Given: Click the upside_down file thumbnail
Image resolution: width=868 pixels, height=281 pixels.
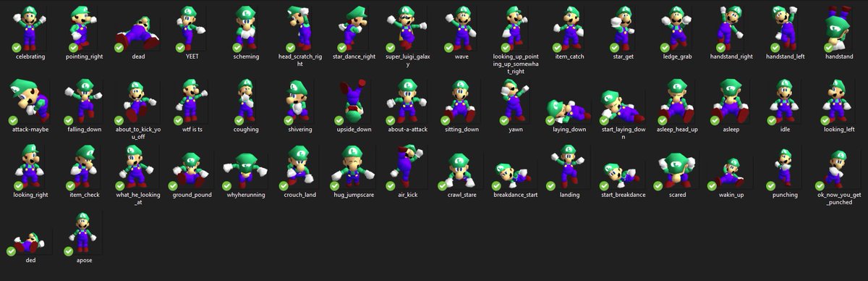Looking at the screenshot, I should (x=354, y=101).
